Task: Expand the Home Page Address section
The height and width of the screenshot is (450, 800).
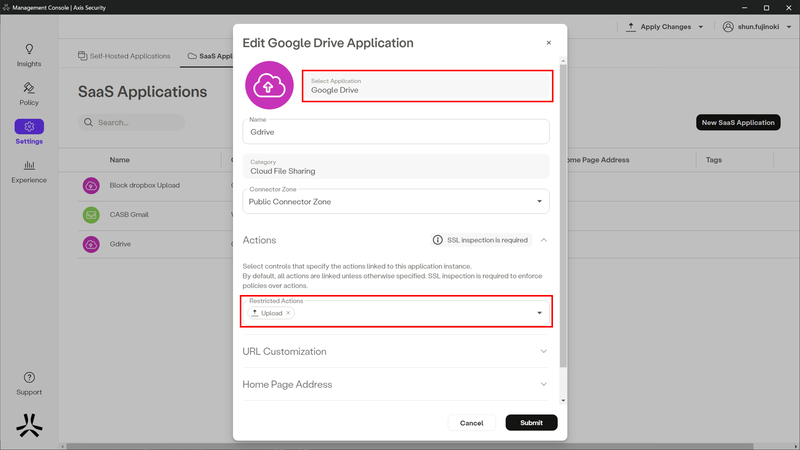Action: 395,384
